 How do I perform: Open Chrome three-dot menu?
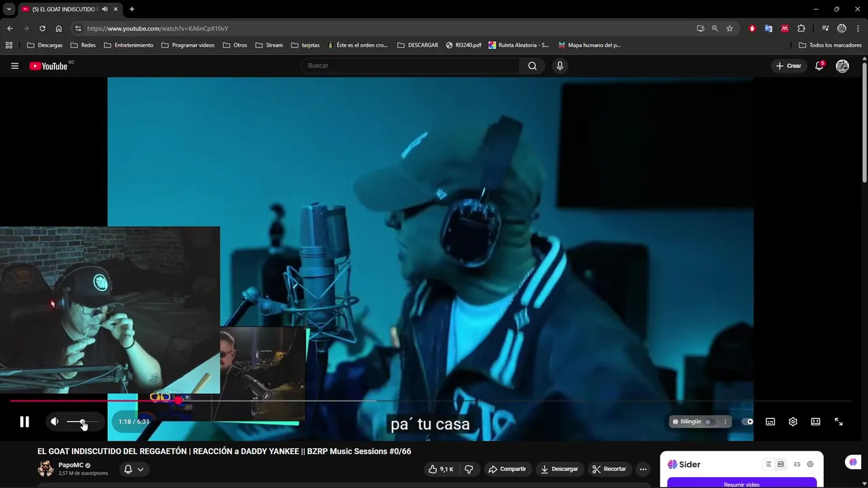(858, 28)
